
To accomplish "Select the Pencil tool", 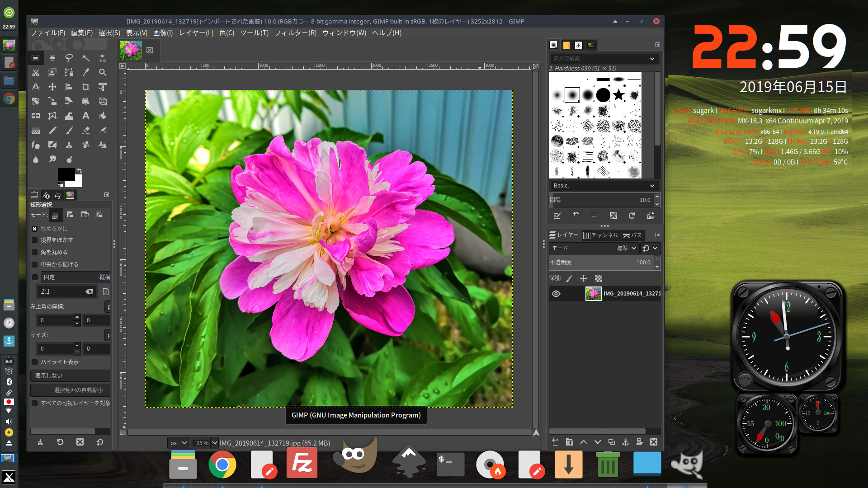I will 52,130.
